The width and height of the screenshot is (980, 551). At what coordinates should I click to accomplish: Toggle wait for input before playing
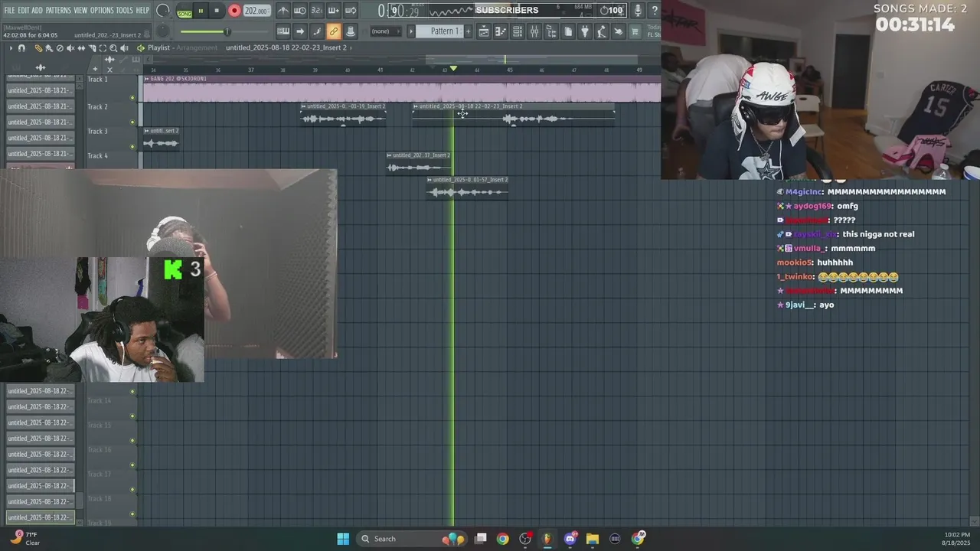coord(300,11)
